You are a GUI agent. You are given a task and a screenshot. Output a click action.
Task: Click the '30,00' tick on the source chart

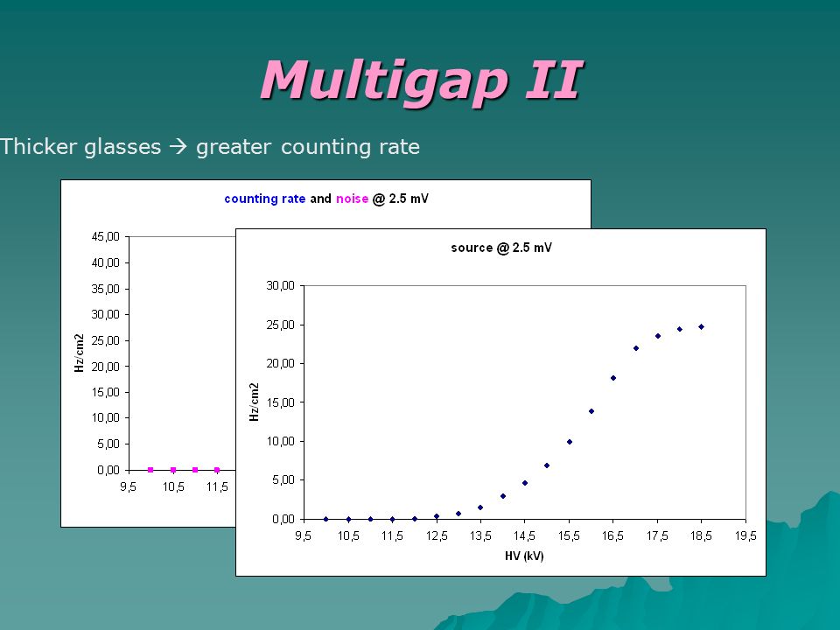pyautogui.click(x=281, y=286)
